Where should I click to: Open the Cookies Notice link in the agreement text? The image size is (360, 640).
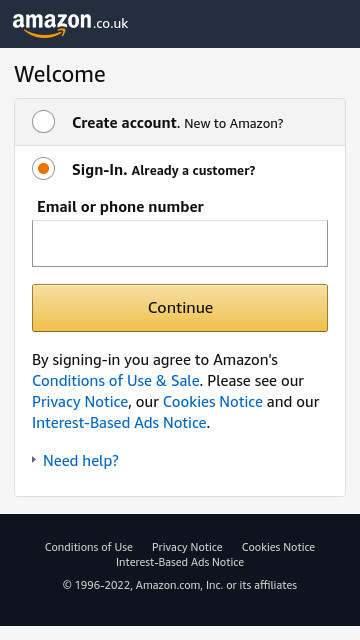pos(213,402)
